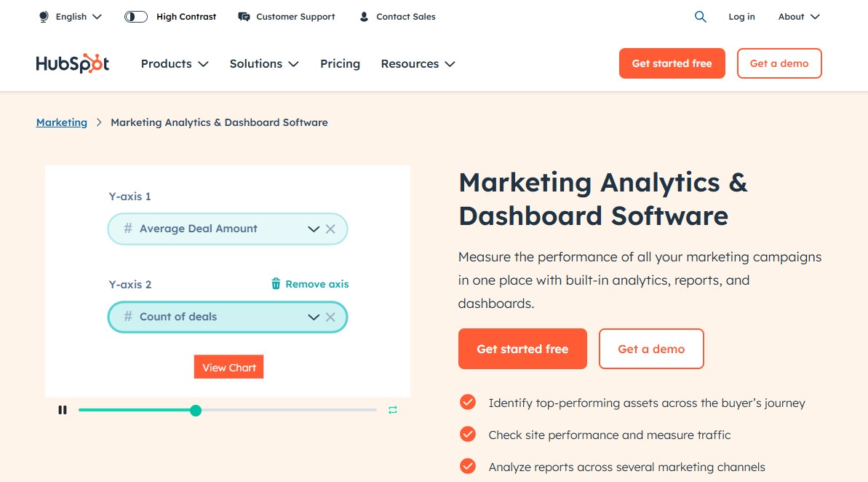Open Contact Sales link
The height and width of the screenshot is (482, 868).
coord(406,17)
